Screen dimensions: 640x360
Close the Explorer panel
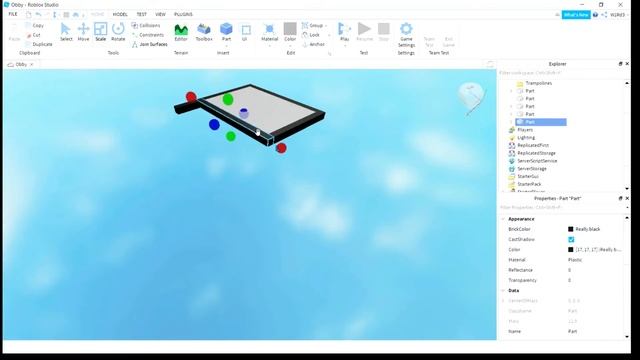click(627, 64)
